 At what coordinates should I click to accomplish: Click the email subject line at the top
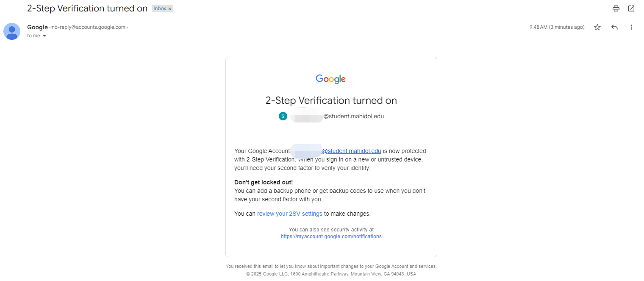coord(87,8)
